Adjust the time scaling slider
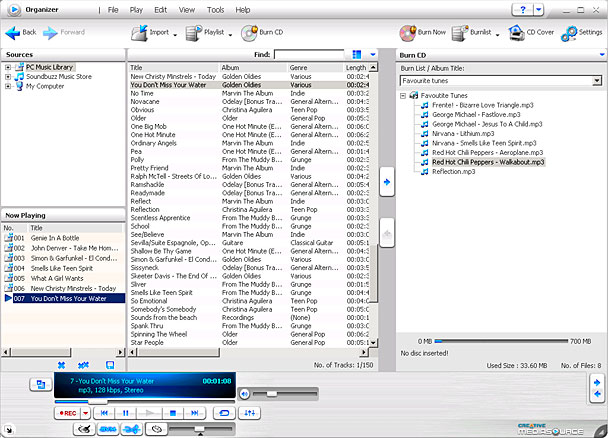608x438 pixels. click(x=201, y=429)
